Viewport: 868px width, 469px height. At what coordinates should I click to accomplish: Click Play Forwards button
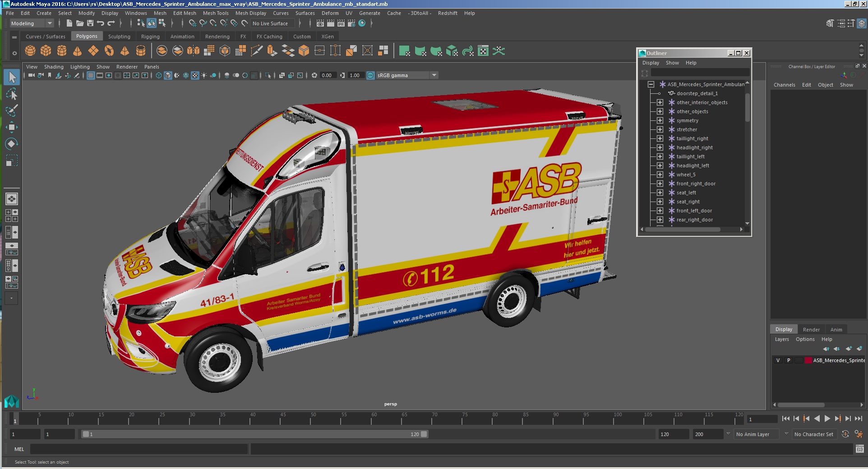(x=827, y=418)
